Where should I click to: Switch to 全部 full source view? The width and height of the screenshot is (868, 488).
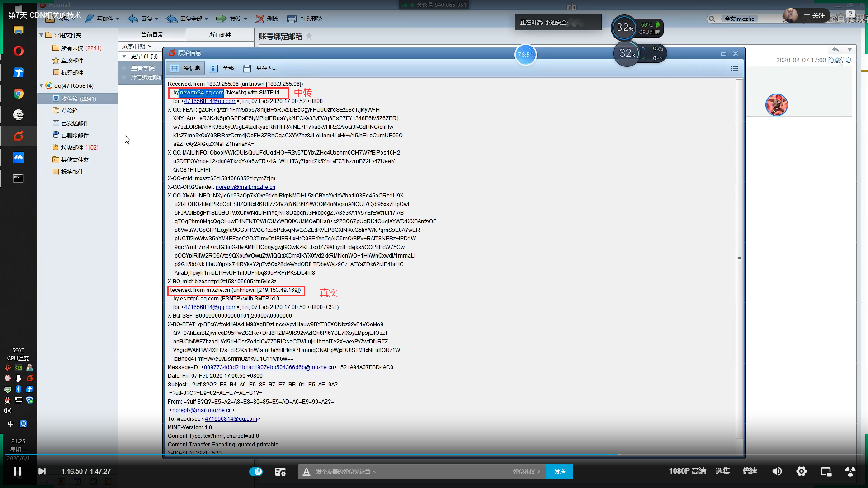[222, 68]
